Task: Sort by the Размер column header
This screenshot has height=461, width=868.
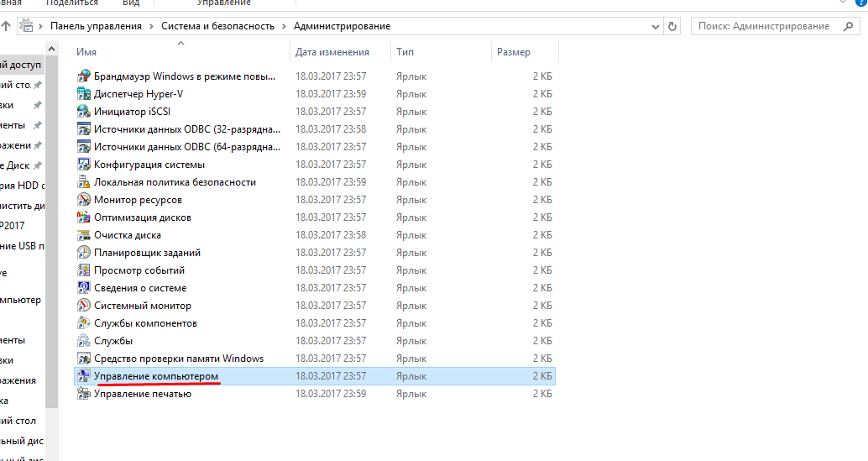Action: (514, 52)
